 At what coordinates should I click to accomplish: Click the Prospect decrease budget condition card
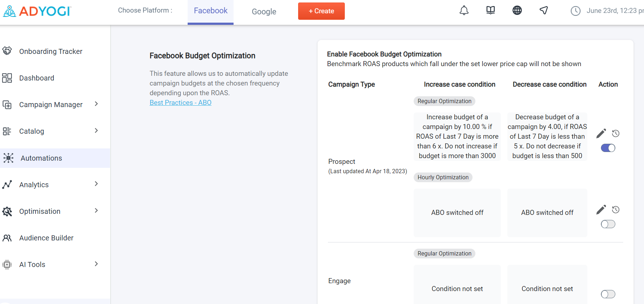click(547, 137)
